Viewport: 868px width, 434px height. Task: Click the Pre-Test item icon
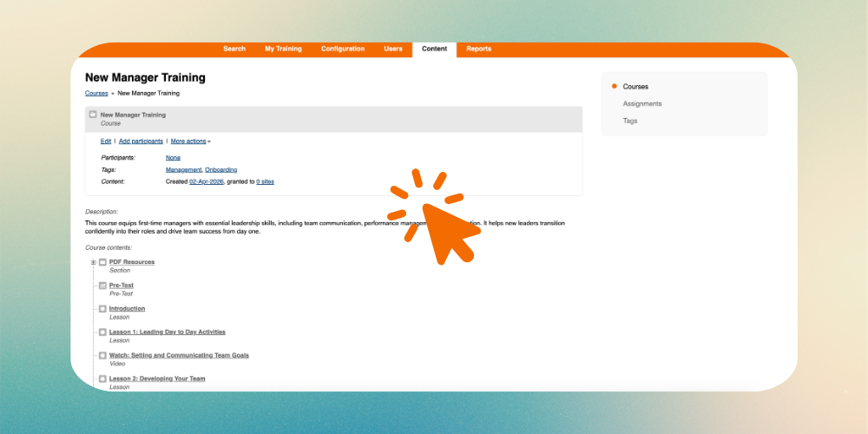(x=102, y=286)
